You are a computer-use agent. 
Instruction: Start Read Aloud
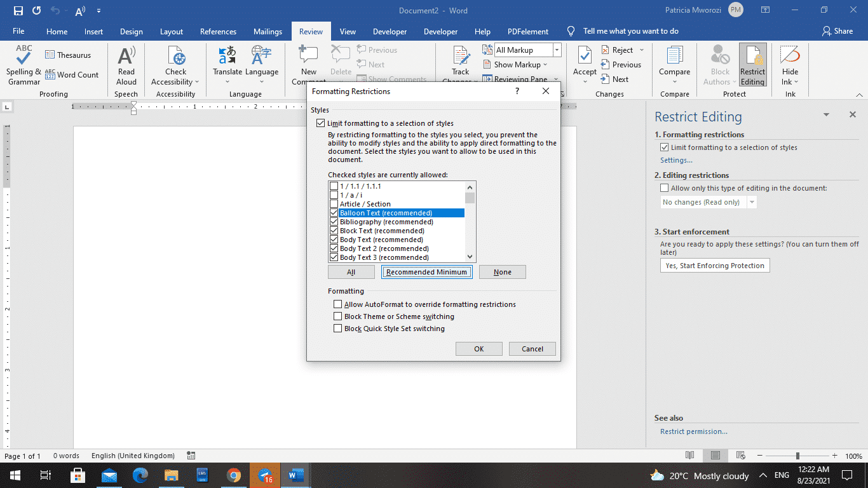click(126, 64)
